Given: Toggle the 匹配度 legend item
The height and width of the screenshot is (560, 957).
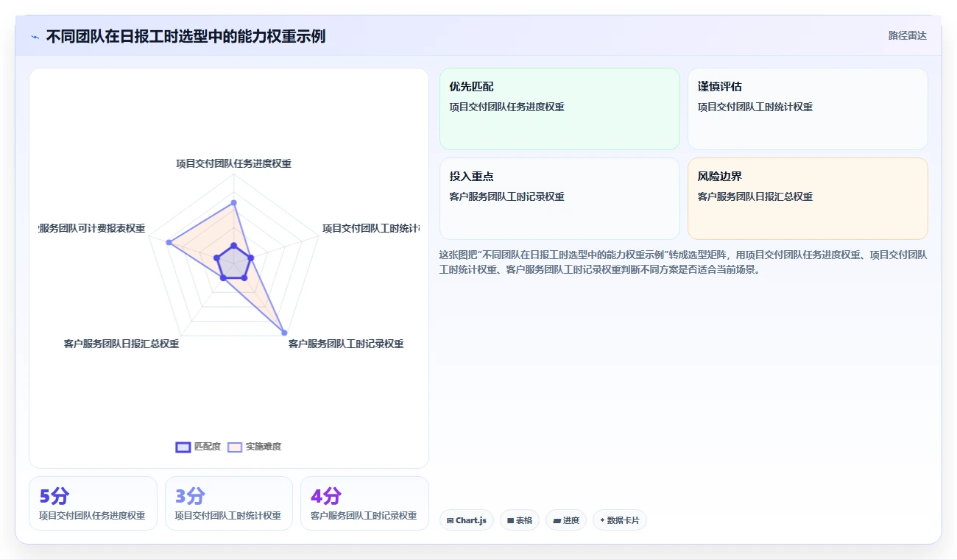Looking at the screenshot, I should tap(198, 447).
